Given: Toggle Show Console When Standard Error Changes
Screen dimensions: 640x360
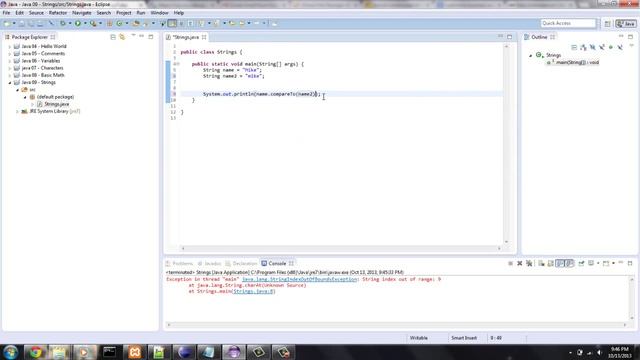Looking at the screenshot, I should pyautogui.click(x=569, y=263).
